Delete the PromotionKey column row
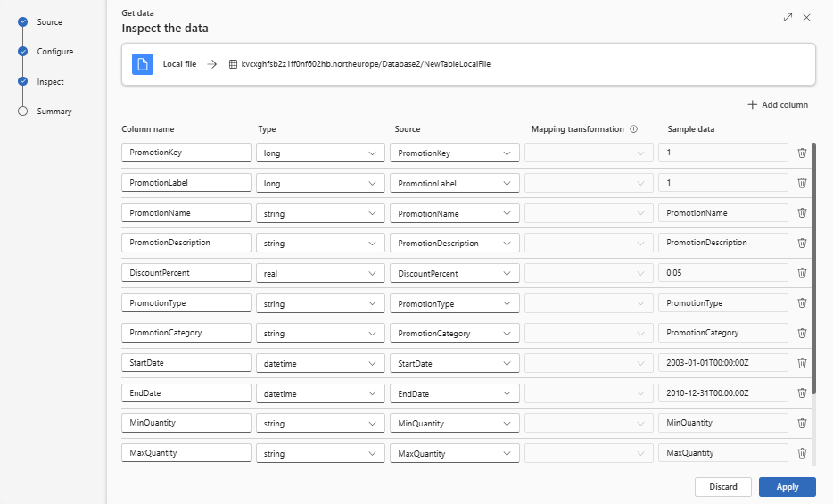 coord(802,153)
